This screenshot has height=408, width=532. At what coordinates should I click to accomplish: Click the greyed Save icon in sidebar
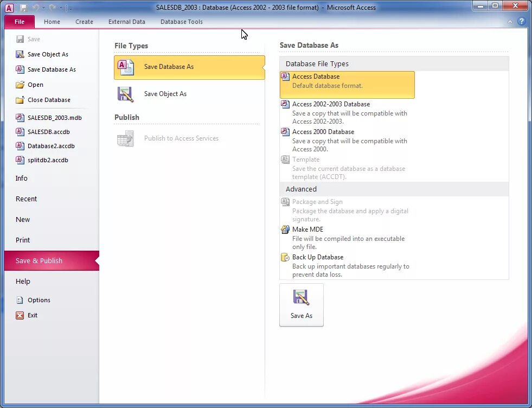(x=20, y=39)
